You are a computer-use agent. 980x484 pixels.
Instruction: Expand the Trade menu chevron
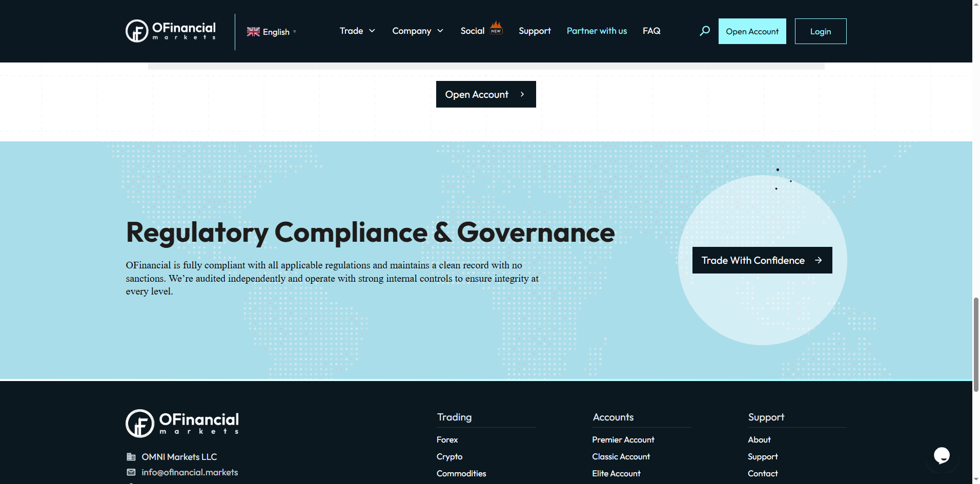click(372, 31)
